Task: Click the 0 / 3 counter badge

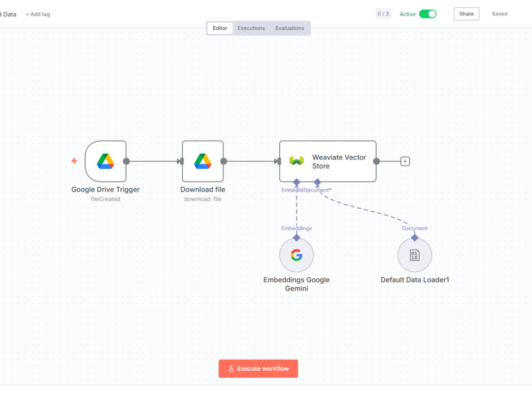Action: pos(384,14)
